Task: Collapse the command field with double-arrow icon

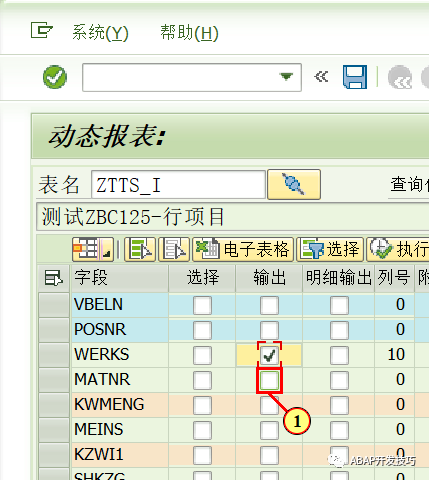Action: [x=321, y=77]
